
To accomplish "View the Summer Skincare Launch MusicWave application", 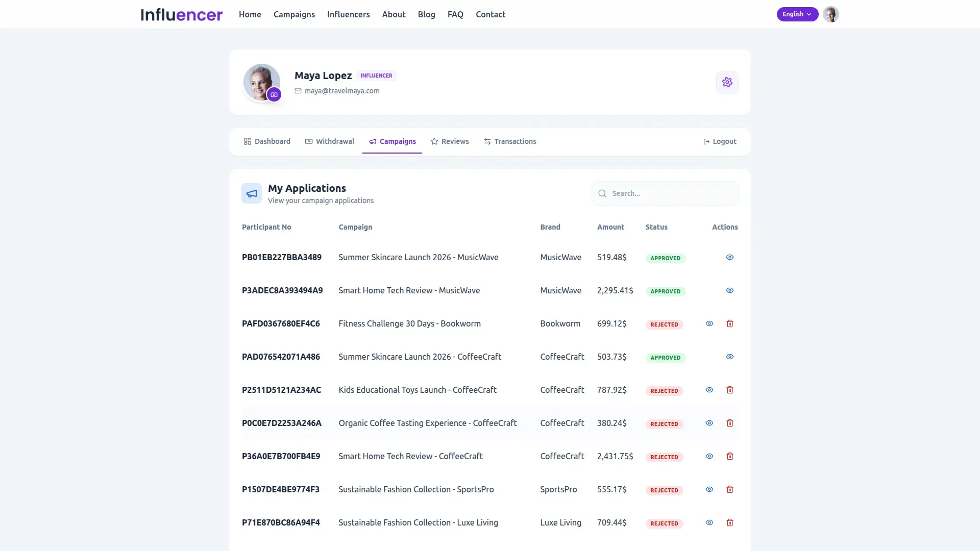I will click(x=729, y=257).
